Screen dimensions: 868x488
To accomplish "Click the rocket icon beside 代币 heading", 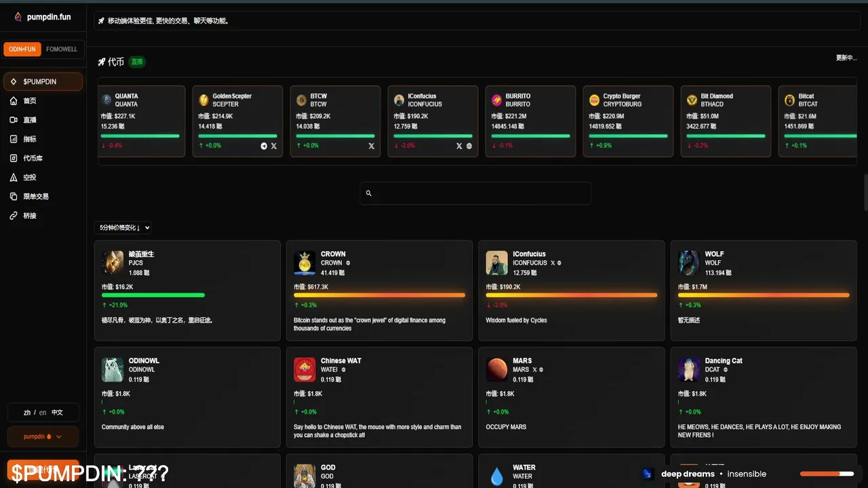I will [102, 62].
